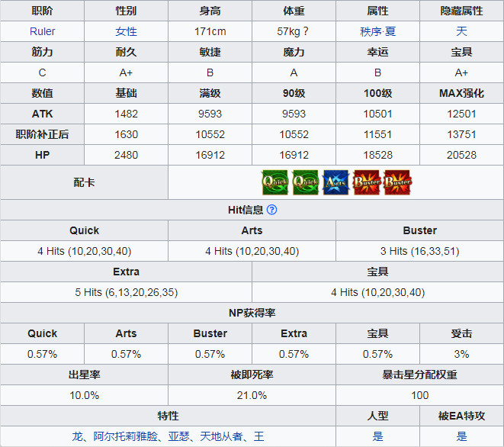
Task: Click the MAX强化 ATK value 12501
Action: click(x=461, y=114)
